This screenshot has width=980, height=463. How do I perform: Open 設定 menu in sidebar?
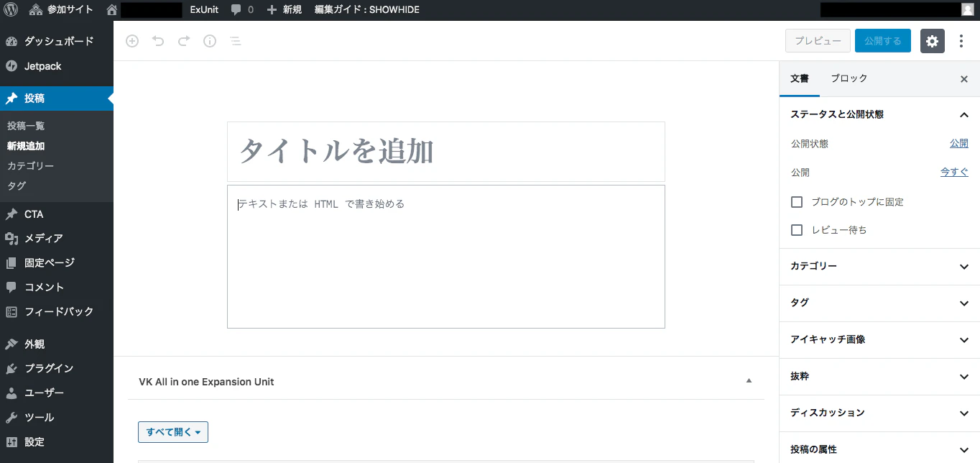57,442
